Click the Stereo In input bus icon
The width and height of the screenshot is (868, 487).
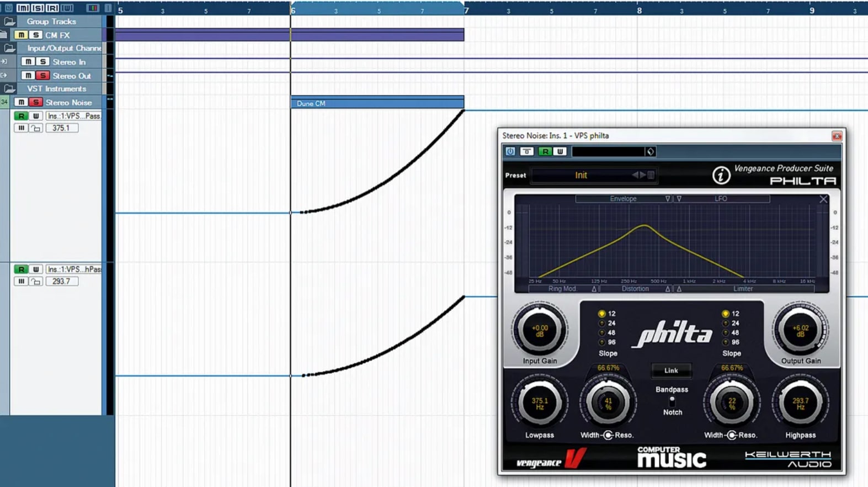point(4,62)
